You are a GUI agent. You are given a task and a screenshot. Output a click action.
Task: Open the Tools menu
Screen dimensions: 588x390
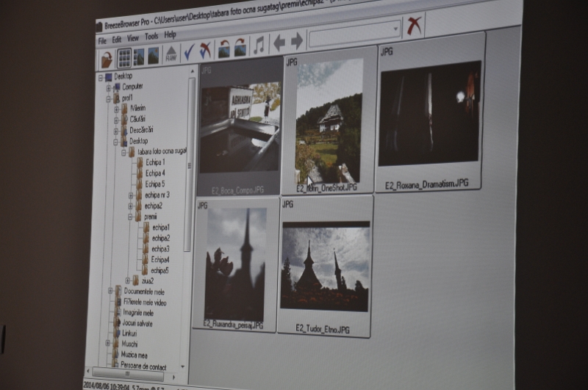tap(151, 37)
